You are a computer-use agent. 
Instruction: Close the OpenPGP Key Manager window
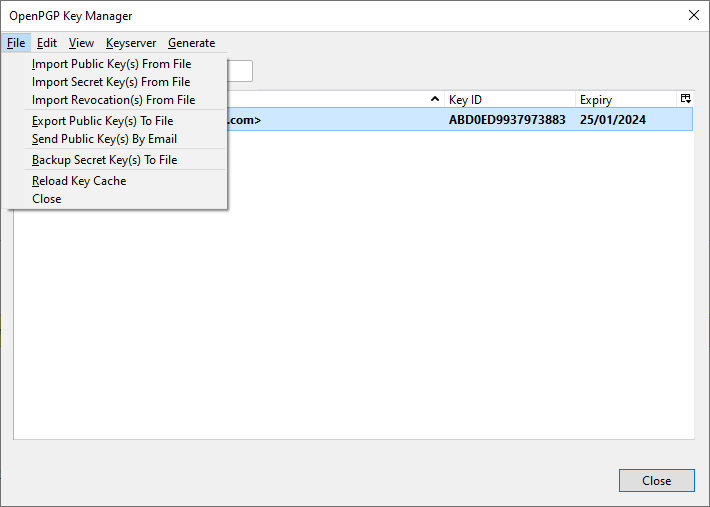693,15
